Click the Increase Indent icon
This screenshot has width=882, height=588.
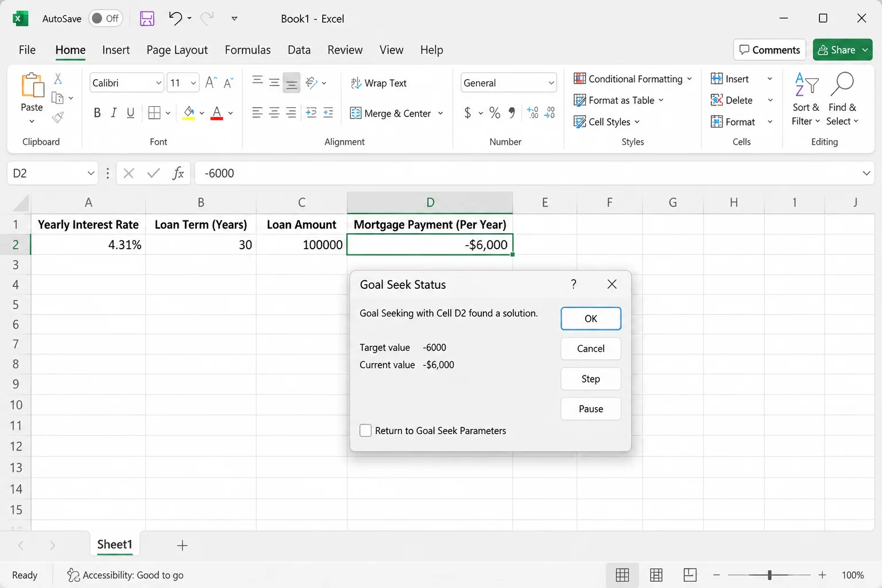pyautogui.click(x=328, y=113)
